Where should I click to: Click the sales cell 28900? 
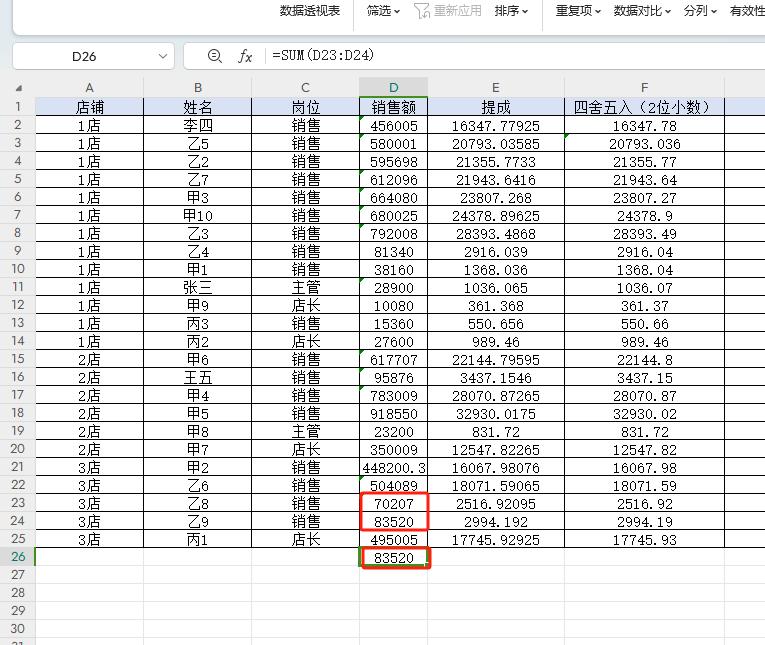pos(394,288)
